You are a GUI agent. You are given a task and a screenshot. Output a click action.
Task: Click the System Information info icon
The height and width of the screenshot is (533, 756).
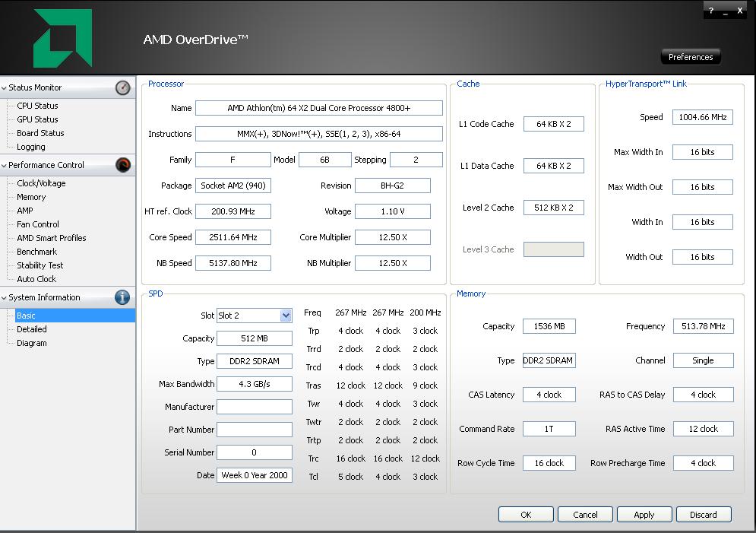click(x=122, y=297)
